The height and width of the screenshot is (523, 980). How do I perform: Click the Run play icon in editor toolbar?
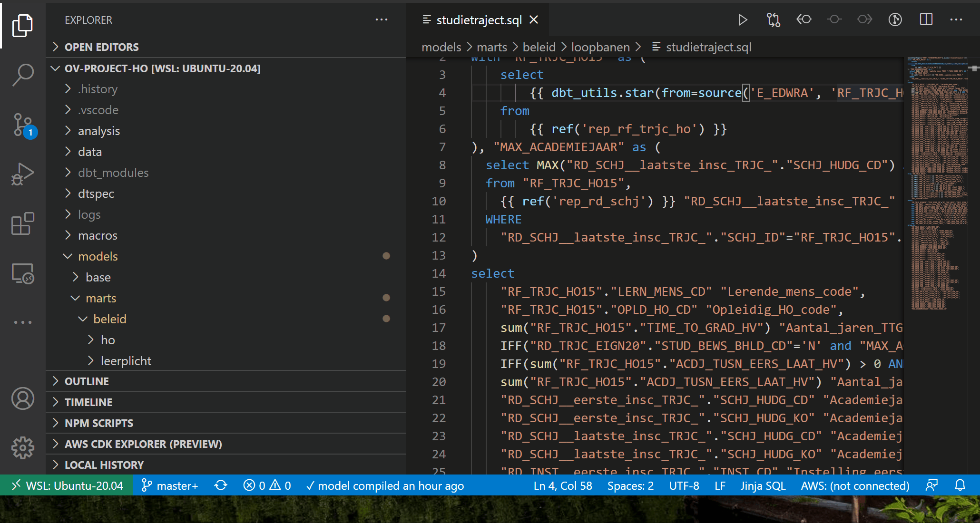[743, 20]
